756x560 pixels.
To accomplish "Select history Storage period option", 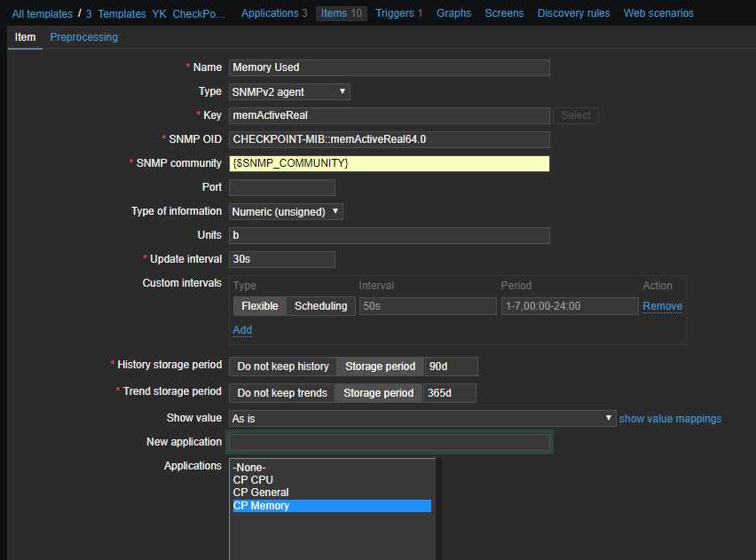I will pos(380,367).
